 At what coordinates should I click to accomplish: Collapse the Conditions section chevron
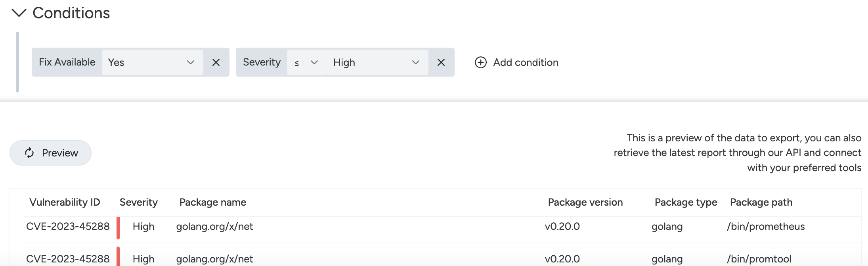(19, 13)
